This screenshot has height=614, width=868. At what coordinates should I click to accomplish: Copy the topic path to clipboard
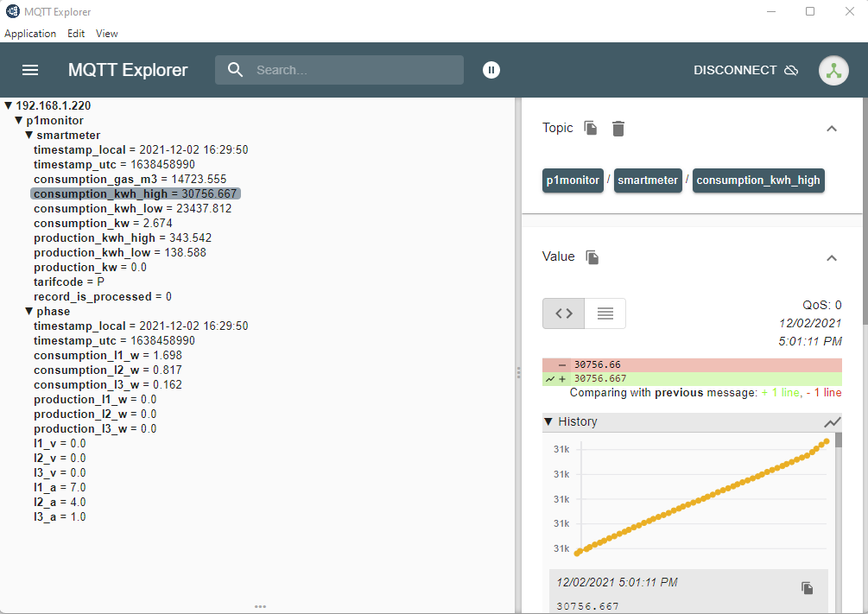tap(591, 128)
